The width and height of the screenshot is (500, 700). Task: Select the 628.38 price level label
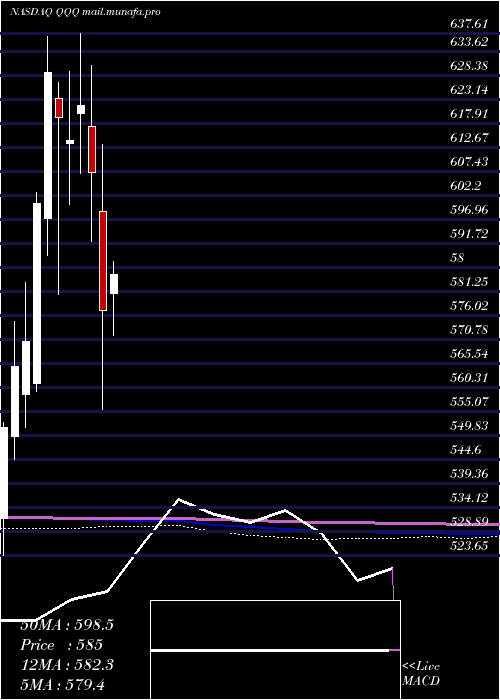coord(469,66)
